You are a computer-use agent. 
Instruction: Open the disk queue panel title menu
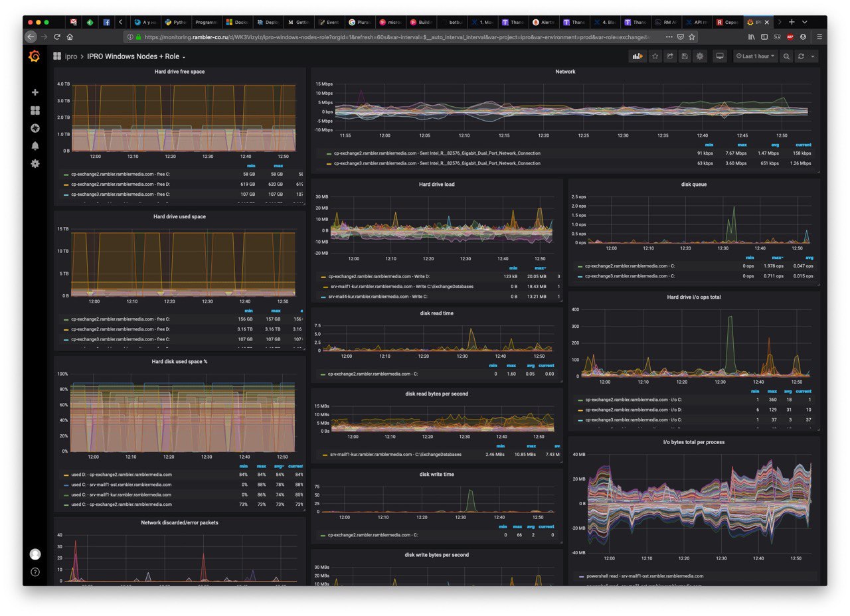pos(694,185)
